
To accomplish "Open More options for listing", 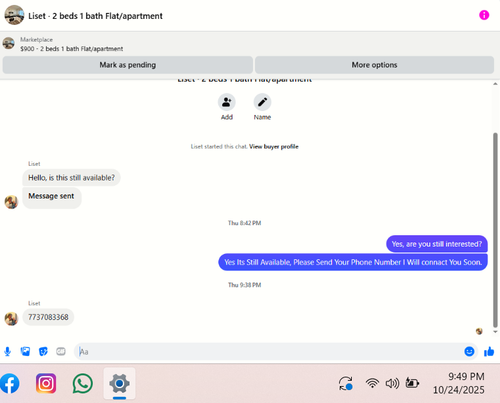I will click(374, 65).
